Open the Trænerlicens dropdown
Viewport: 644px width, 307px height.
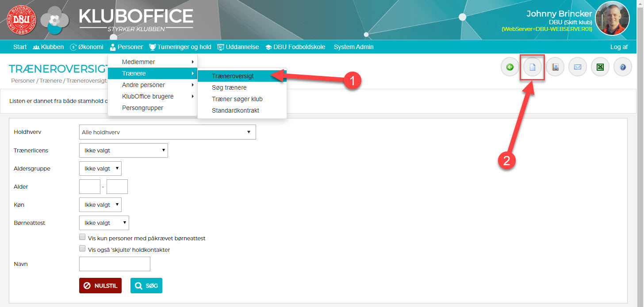pos(123,150)
